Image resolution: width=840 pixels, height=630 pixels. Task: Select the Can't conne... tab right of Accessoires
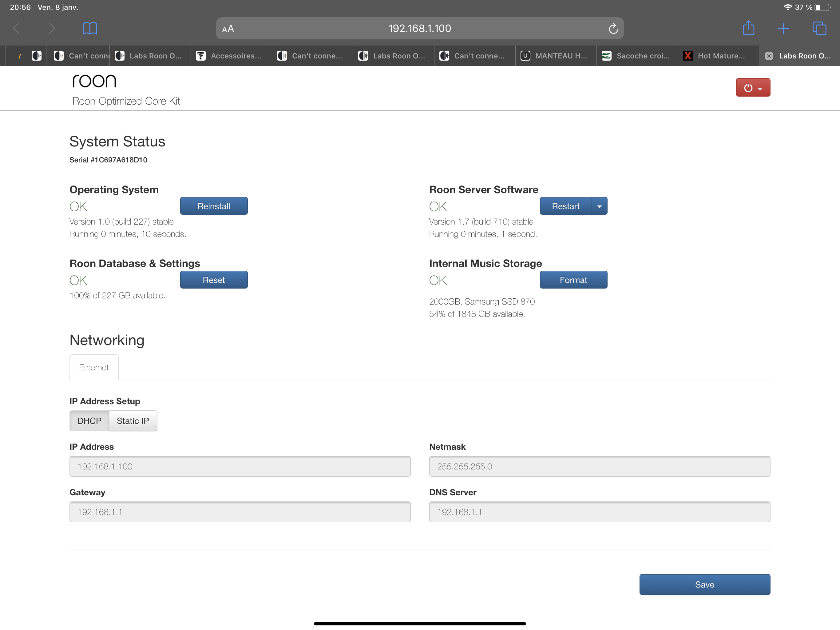(x=312, y=56)
